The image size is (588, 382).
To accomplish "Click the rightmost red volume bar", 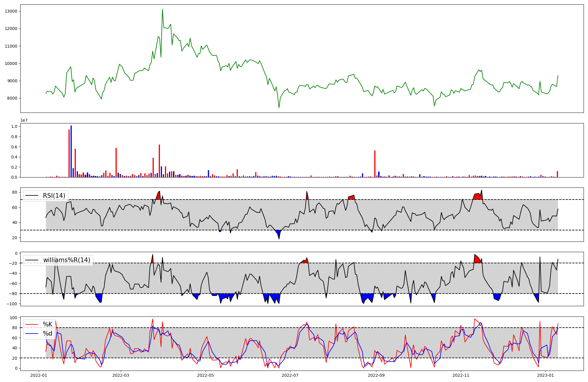I will tap(557, 174).
